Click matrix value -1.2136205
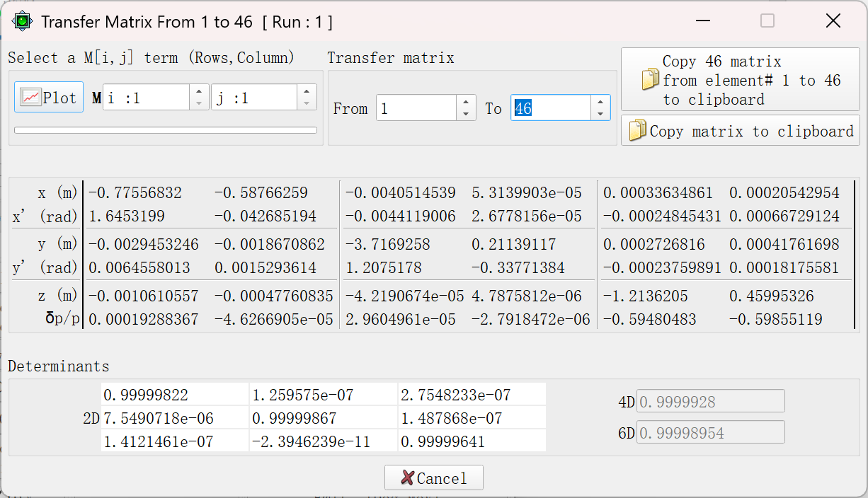This screenshot has width=868, height=498. pyautogui.click(x=645, y=296)
